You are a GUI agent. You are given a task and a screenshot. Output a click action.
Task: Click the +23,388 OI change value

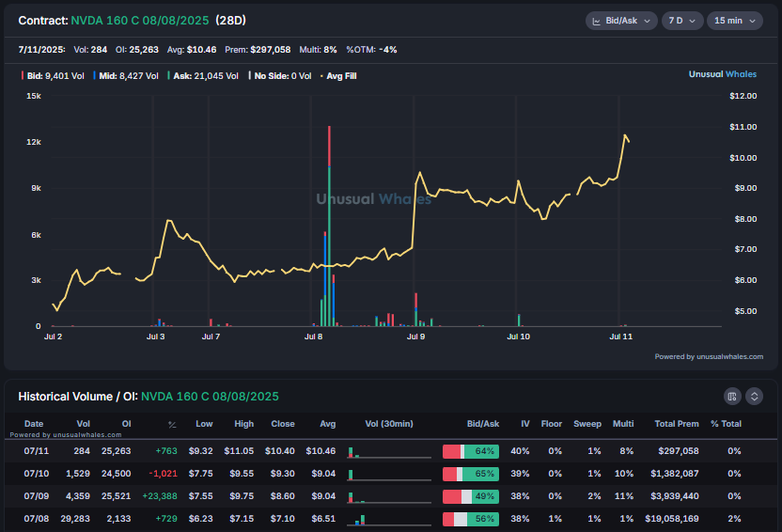click(x=160, y=496)
